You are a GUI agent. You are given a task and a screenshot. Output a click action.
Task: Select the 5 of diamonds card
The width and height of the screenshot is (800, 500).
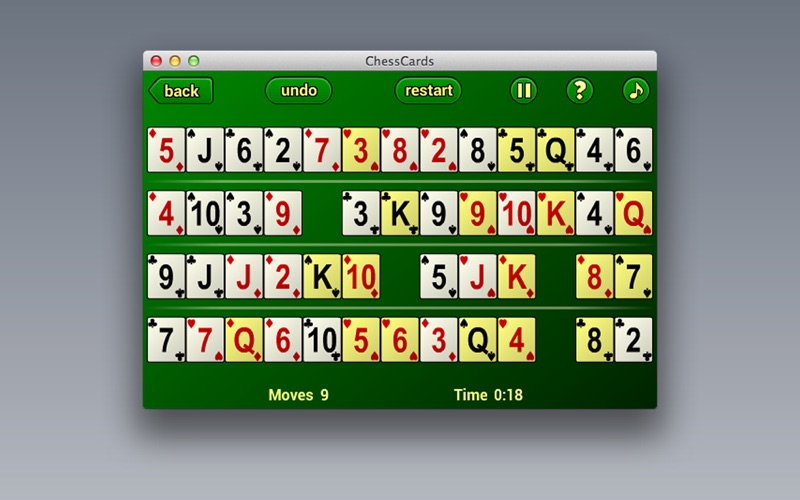pos(166,150)
